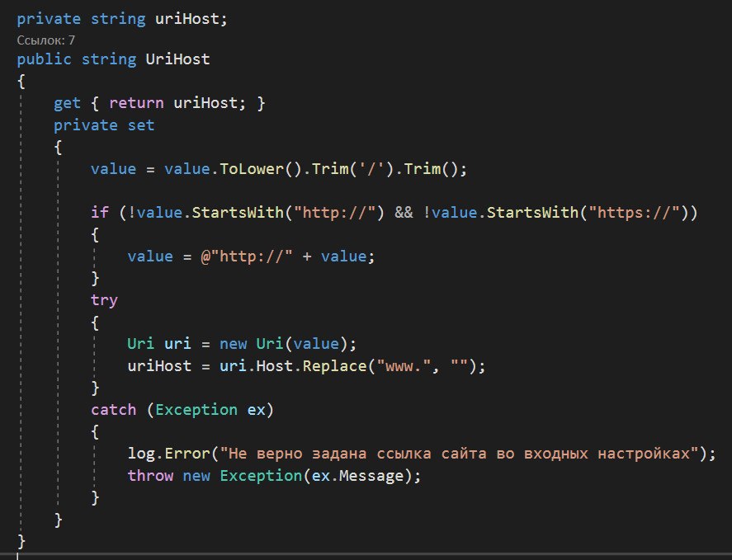Click the 'Replace("www.", "")' method call
Image resolution: width=732 pixels, height=560 pixels.
390,366
